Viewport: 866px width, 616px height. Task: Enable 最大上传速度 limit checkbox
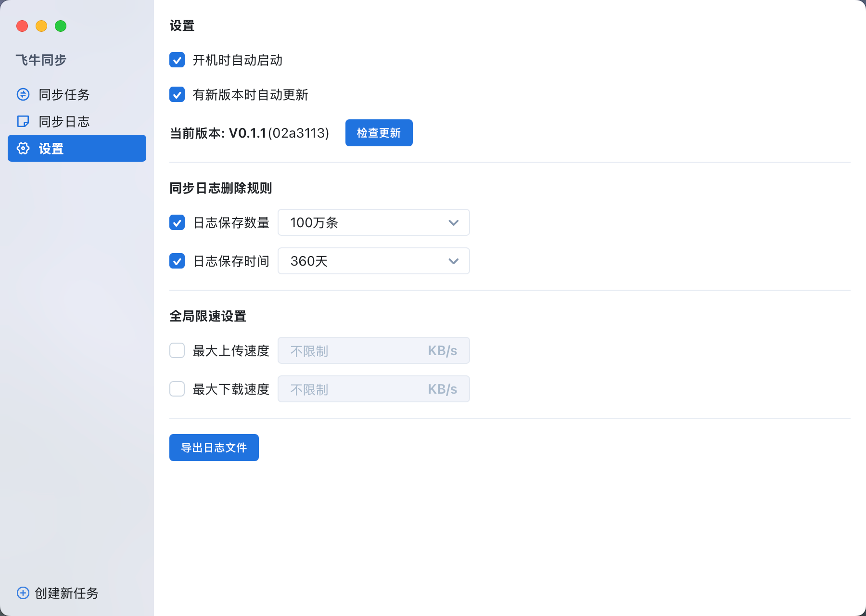tap(177, 351)
